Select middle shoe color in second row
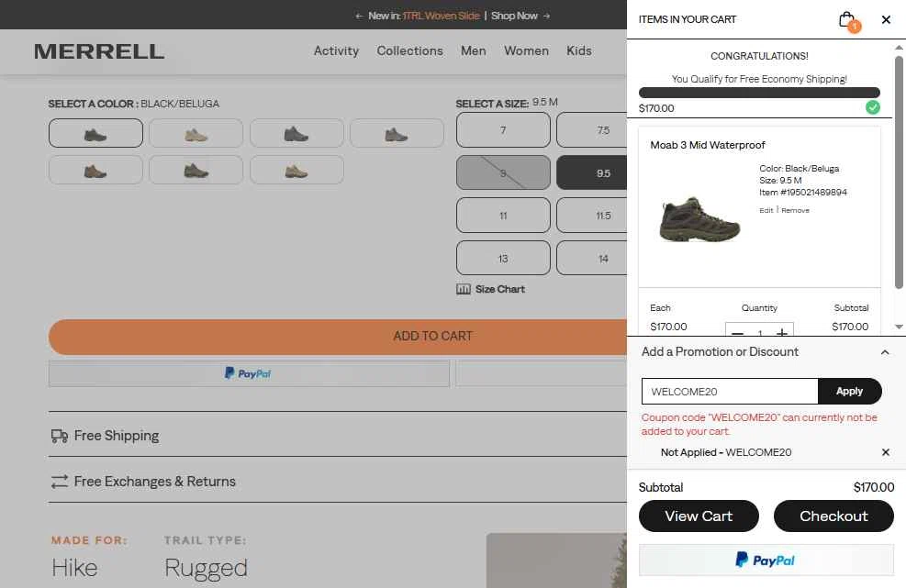 click(196, 170)
